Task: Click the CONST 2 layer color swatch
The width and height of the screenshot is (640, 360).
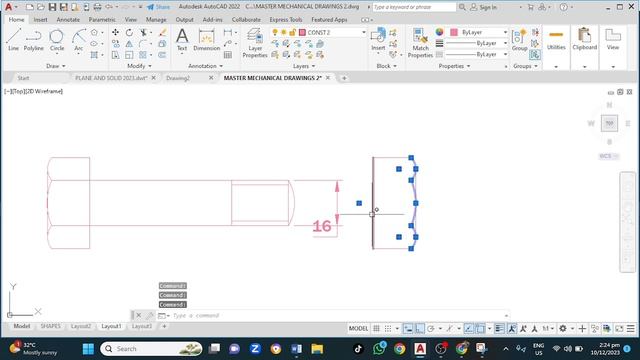Action: pyautogui.click(x=302, y=32)
